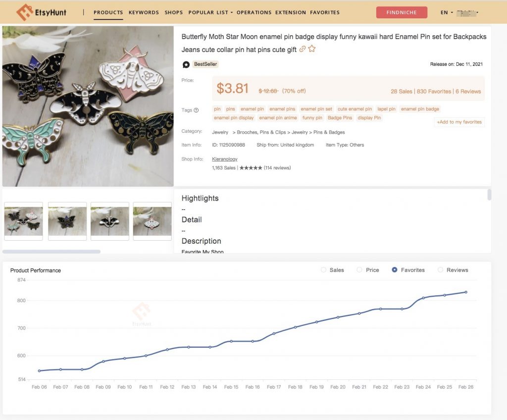Open the Extension menu item
The height and width of the screenshot is (420, 507).
tap(290, 12)
